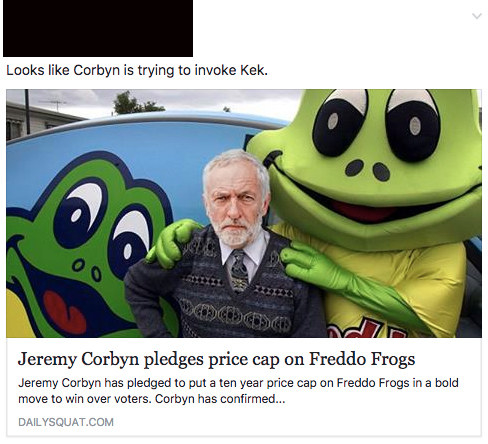Click the frog mascot costume's head in photo

point(365,163)
